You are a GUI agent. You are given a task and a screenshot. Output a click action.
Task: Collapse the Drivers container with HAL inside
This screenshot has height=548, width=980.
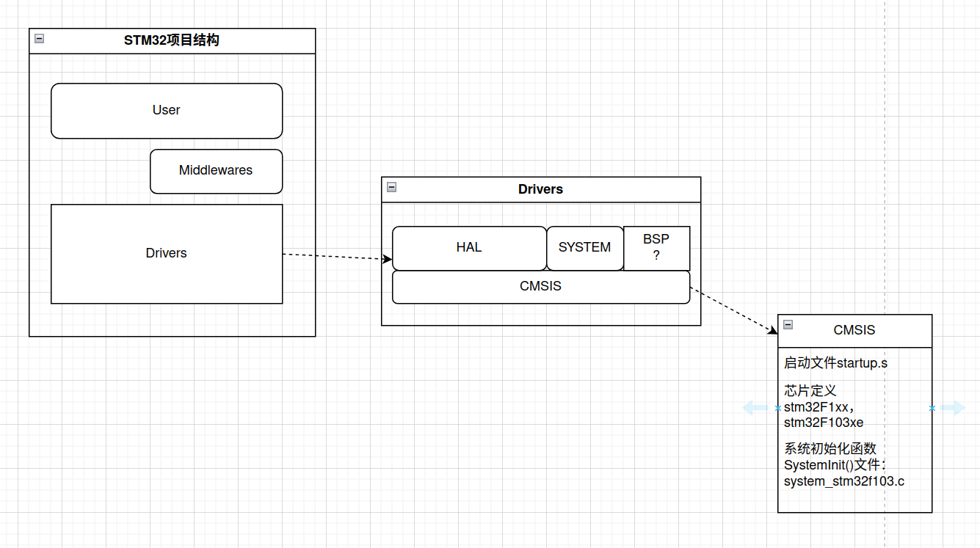pos(392,187)
